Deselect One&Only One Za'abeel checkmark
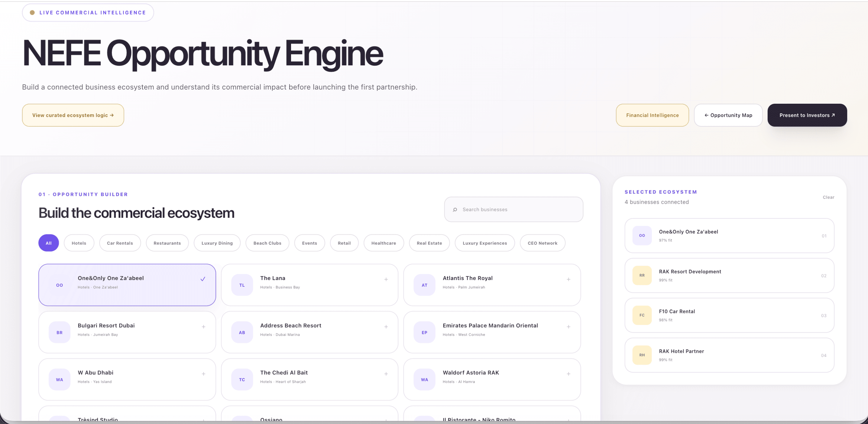The width and height of the screenshot is (868, 424). [x=203, y=279]
